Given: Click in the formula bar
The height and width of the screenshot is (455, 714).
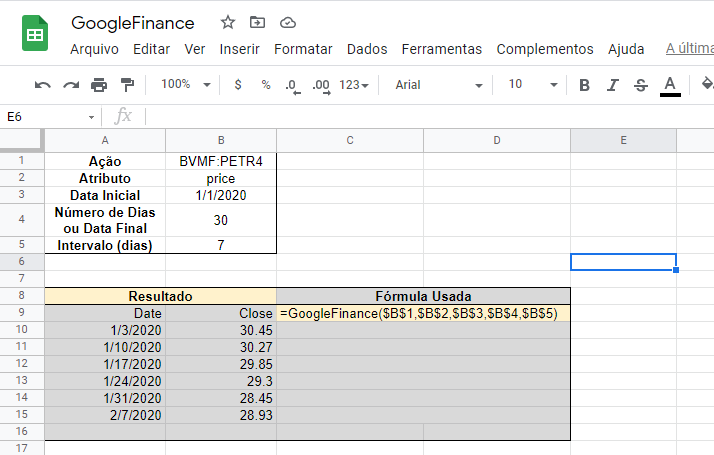Looking at the screenshot, I should (x=428, y=117).
